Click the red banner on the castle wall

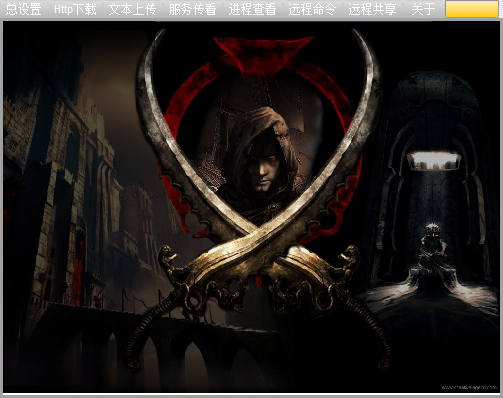(79, 267)
